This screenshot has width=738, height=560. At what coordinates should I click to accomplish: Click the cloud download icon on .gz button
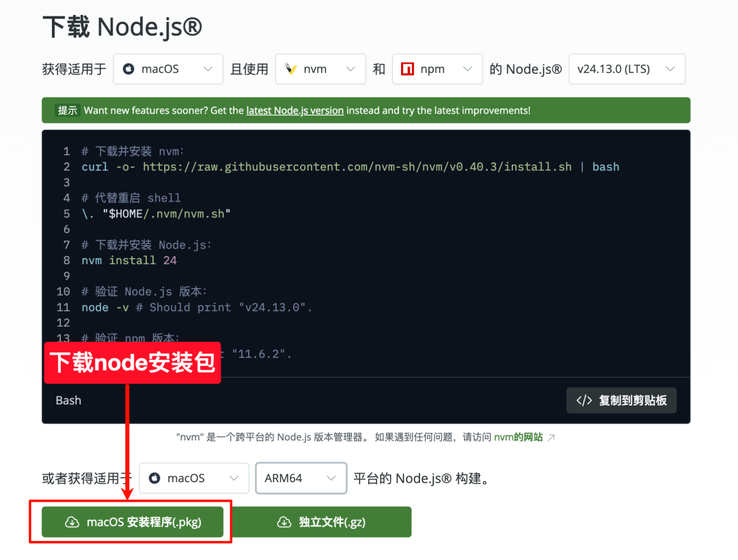tap(284, 522)
